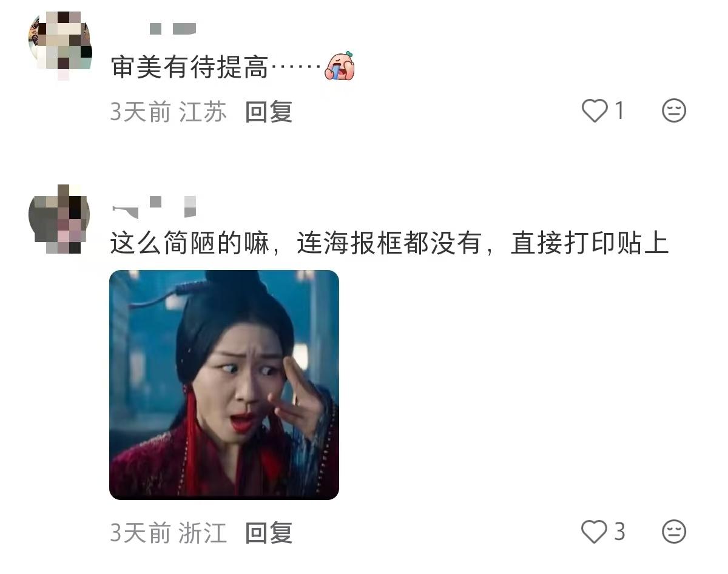Open the username above 这么简陋的嘛 comment

coord(155,206)
